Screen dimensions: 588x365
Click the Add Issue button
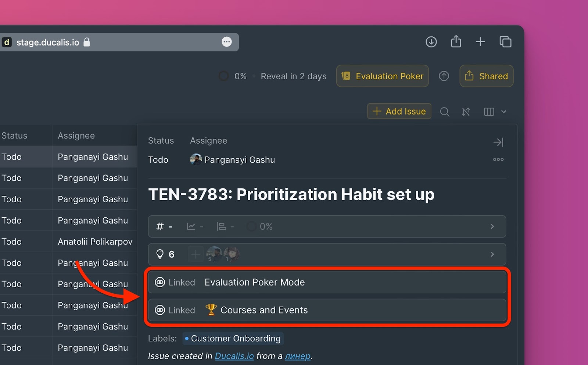point(399,111)
